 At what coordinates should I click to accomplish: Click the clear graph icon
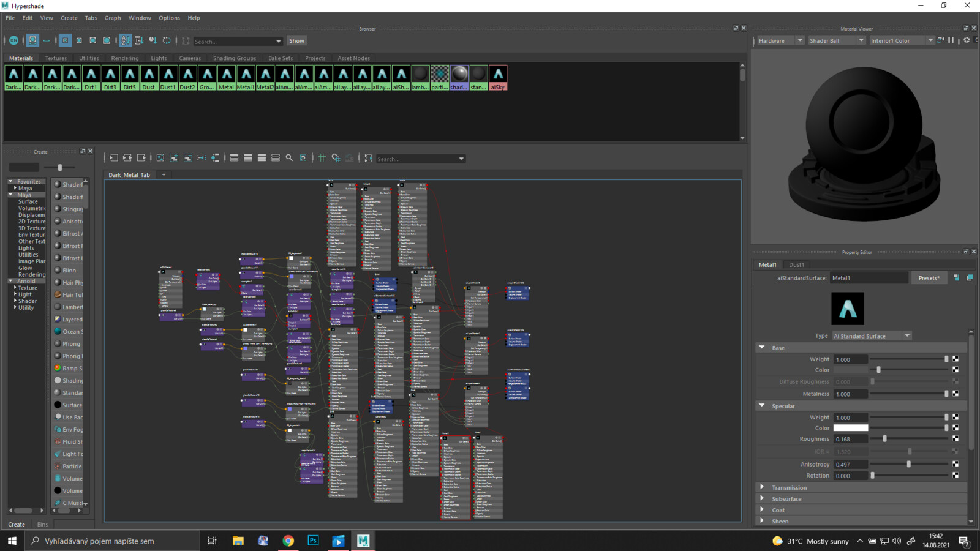pyautogui.click(x=160, y=158)
